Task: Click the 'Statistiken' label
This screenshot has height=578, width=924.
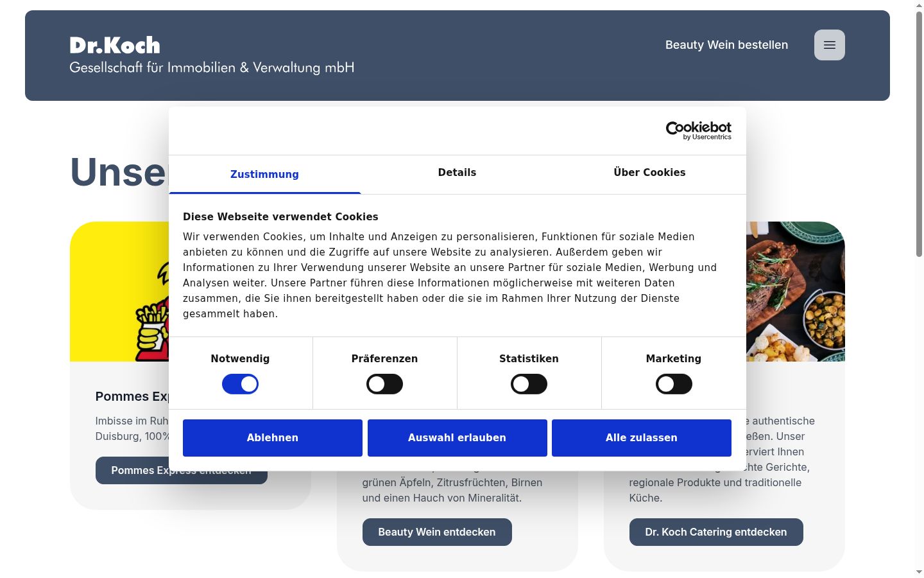Action: point(529,359)
